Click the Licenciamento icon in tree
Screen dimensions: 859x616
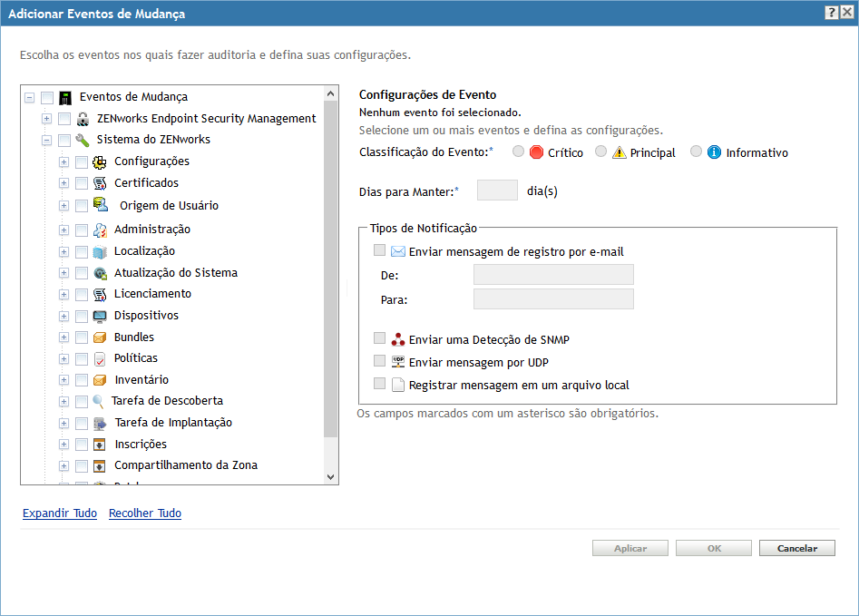(x=100, y=294)
